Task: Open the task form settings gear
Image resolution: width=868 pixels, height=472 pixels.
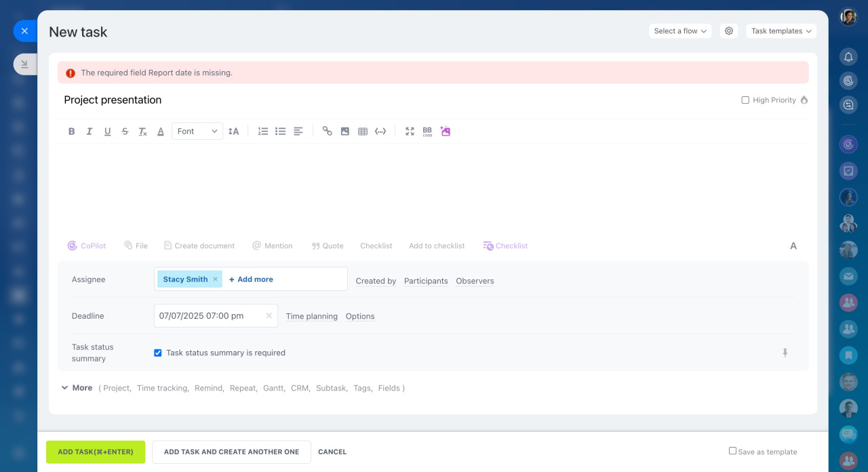Action: (x=729, y=31)
